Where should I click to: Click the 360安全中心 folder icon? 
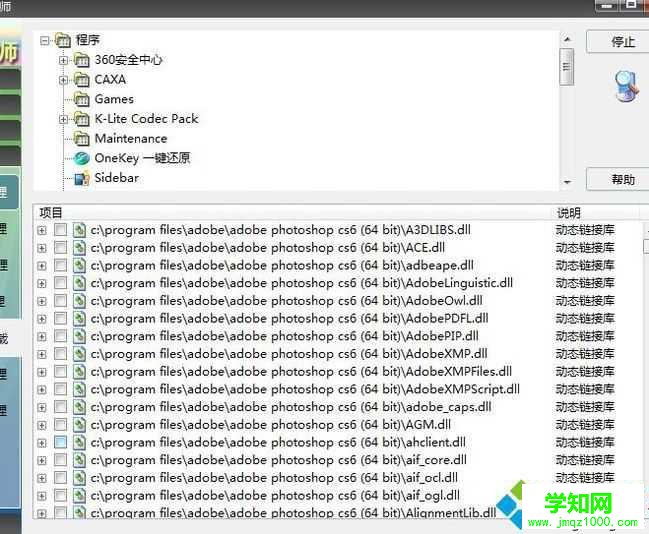(x=82, y=60)
